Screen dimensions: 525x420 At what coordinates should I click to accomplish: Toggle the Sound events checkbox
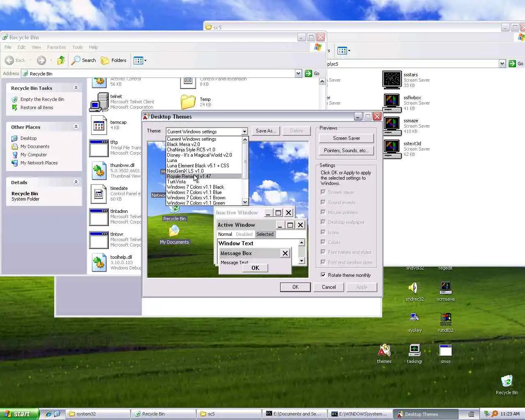pos(323,202)
